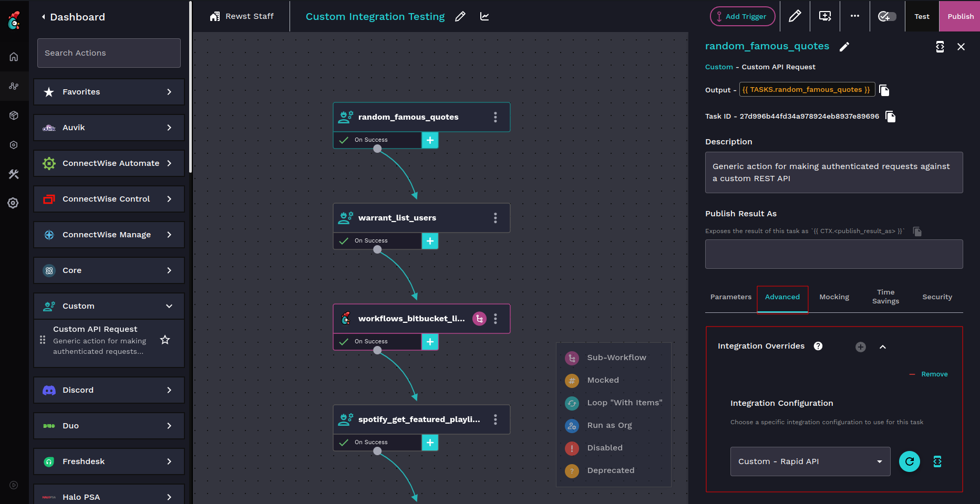
Task: Add a new integration override
Action: 860,346
